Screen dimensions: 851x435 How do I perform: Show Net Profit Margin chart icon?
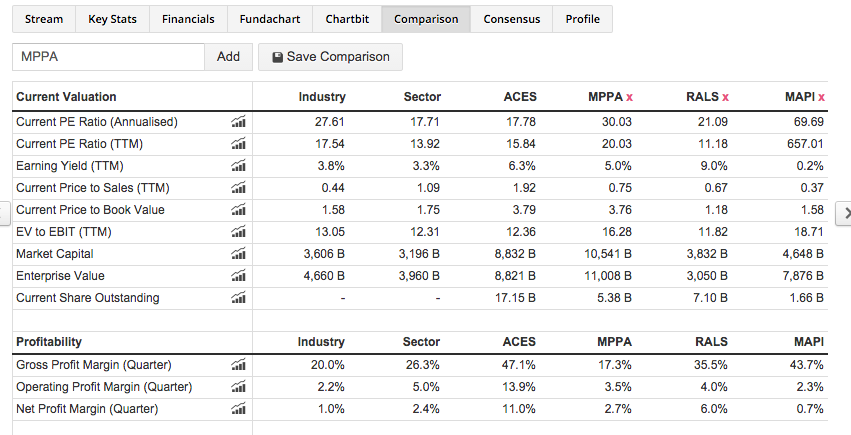[x=238, y=409]
